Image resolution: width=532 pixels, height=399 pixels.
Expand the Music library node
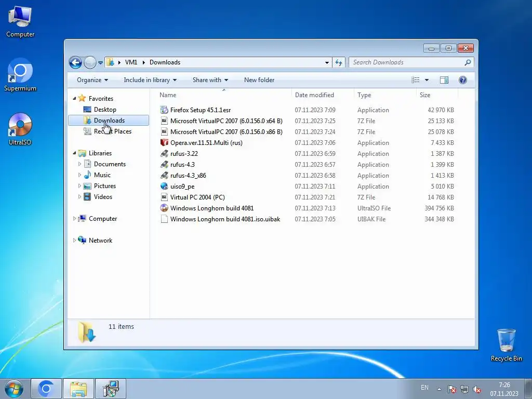tap(79, 175)
